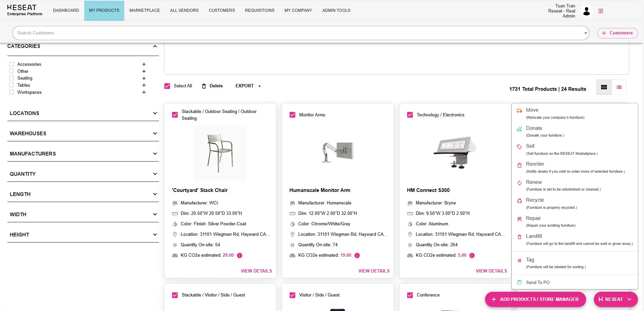The image size is (644, 311).
Task: Click Add Products / Store Manager button
Action: click(535, 300)
